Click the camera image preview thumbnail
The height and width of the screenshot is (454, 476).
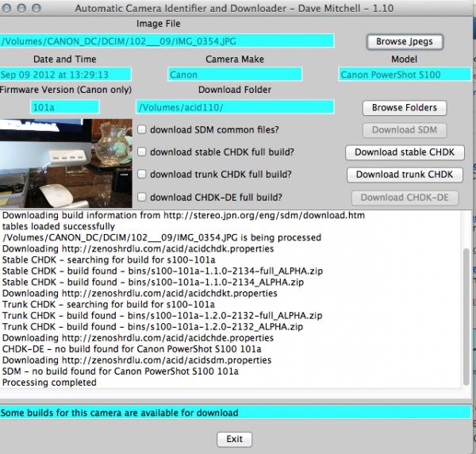click(66, 164)
